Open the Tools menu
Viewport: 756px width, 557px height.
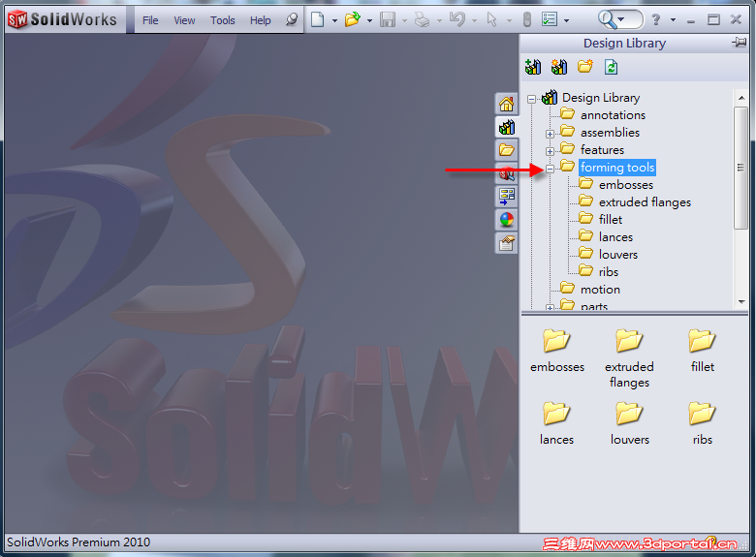(x=222, y=20)
